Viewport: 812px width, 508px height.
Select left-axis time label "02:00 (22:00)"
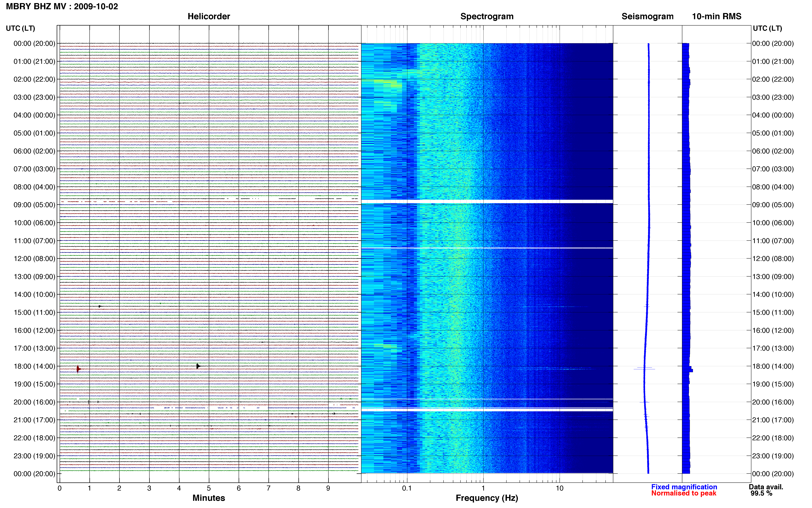[x=34, y=79]
